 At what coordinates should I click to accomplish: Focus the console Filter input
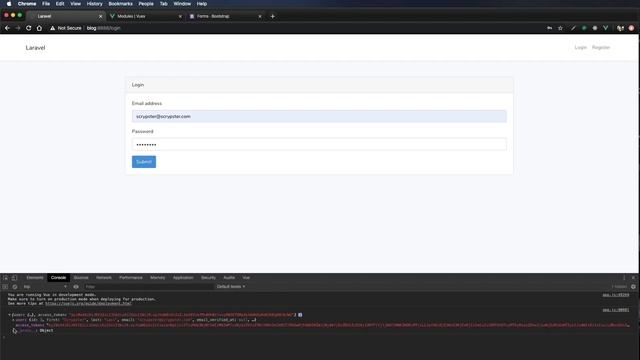click(148, 287)
